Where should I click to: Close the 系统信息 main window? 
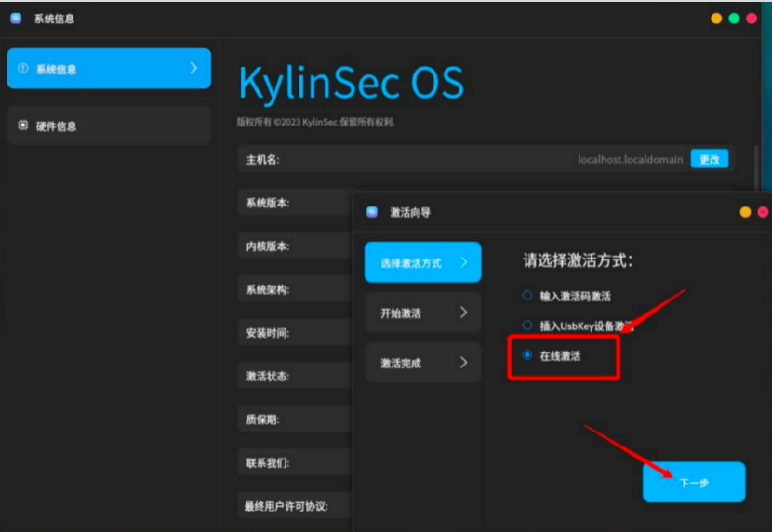[752, 19]
